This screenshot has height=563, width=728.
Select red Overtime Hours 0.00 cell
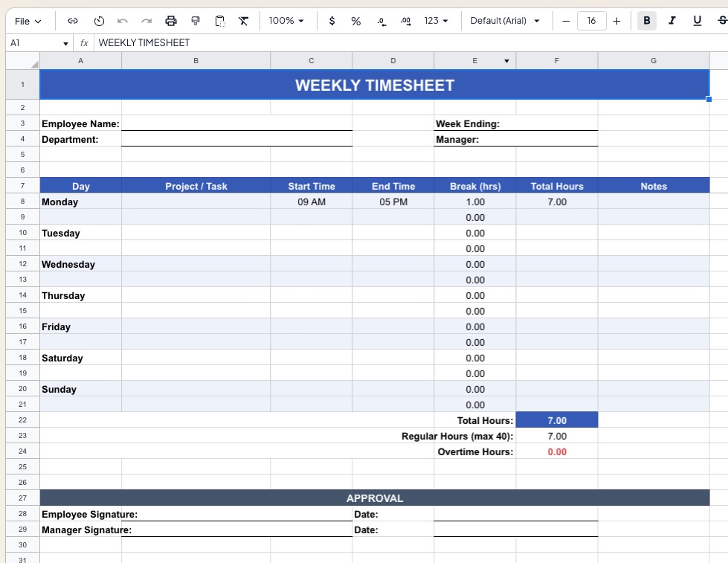557,451
